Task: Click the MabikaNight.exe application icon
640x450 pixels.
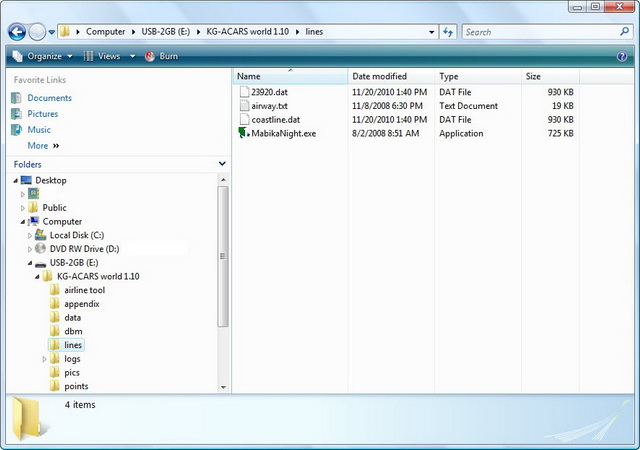Action: 244,134
